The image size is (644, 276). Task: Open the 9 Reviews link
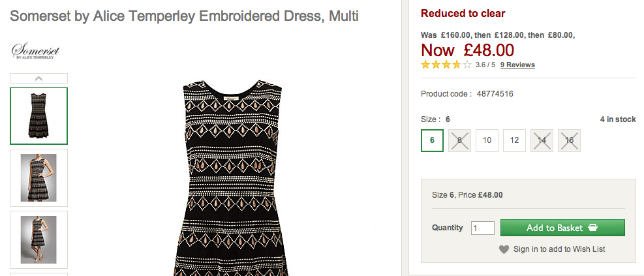(517, 65)
